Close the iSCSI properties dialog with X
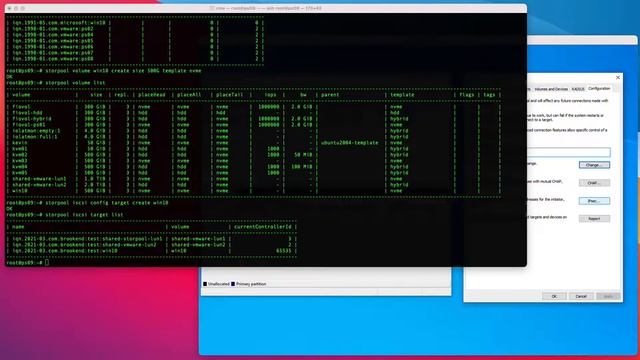640x360 pixels. [x=618, y=77]
